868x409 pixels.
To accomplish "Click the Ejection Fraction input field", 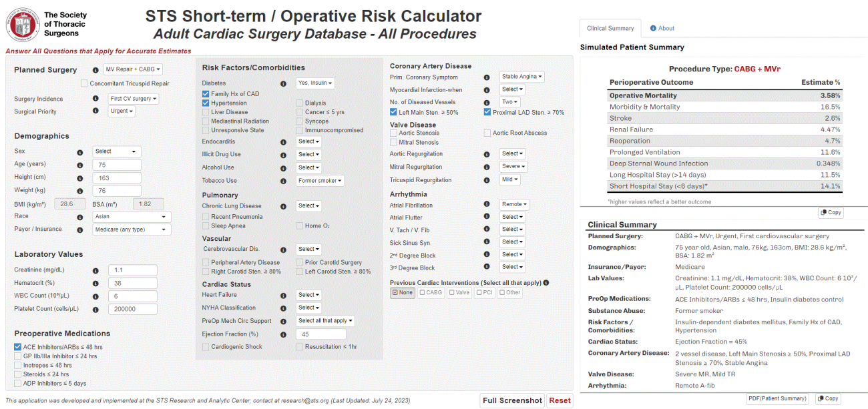I will (x=321, y=334).
